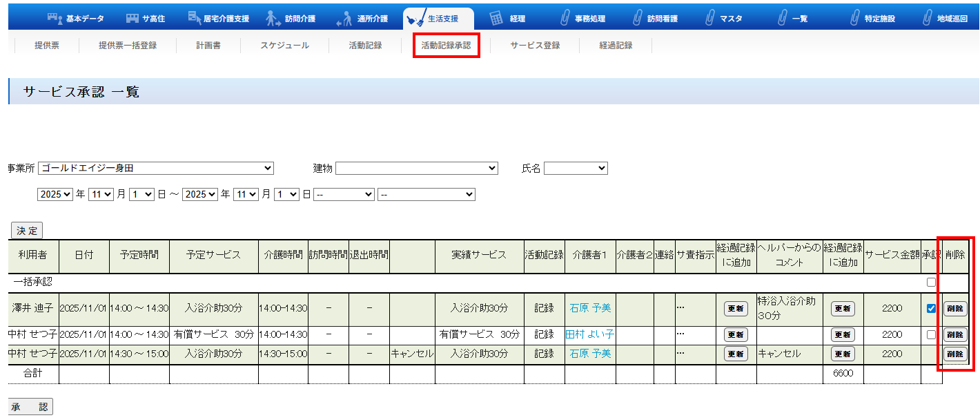
Task: Open caregiver link 田村 よい子
Action: click(589, 334)
